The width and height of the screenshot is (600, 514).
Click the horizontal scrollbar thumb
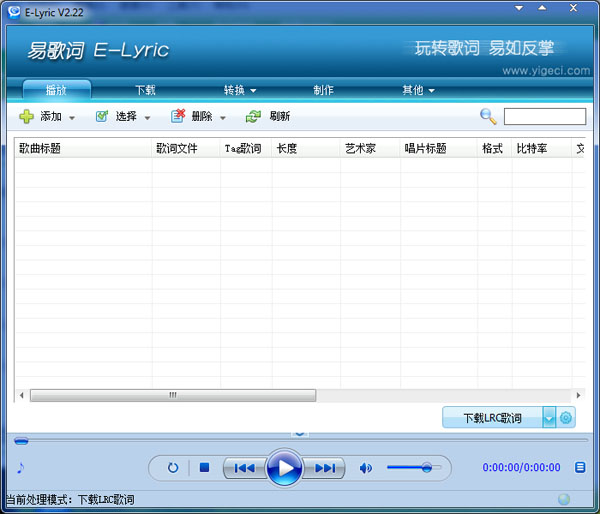(x=173, y=395)
